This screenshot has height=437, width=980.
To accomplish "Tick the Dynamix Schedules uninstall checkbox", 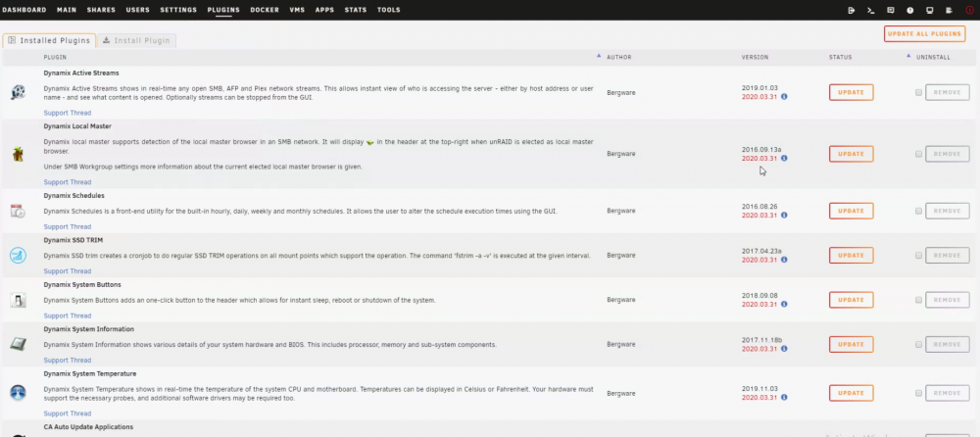I will (x=919, y=211).
